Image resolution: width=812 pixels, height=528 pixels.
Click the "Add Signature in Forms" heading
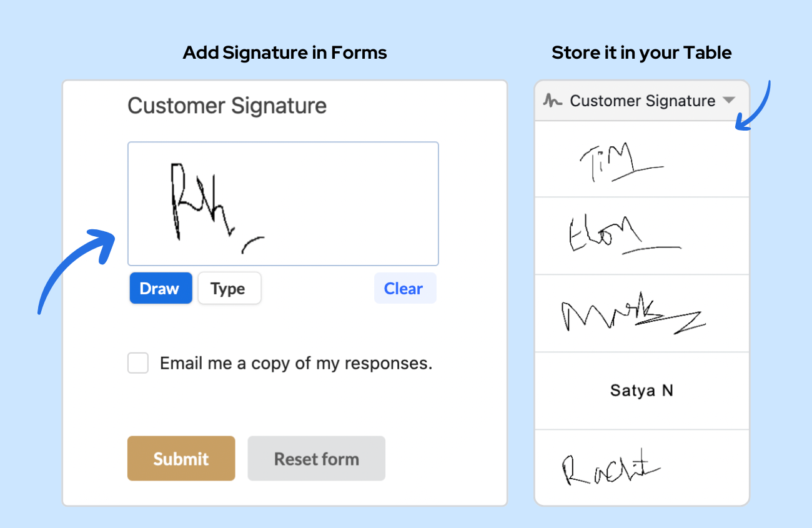pyautogui.click(x=285, y=53)
